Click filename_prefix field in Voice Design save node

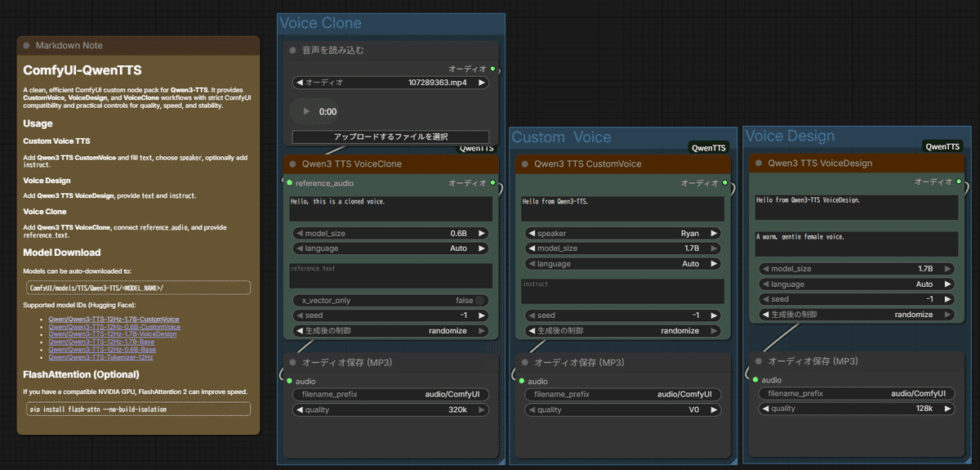[x=857, y=393]
